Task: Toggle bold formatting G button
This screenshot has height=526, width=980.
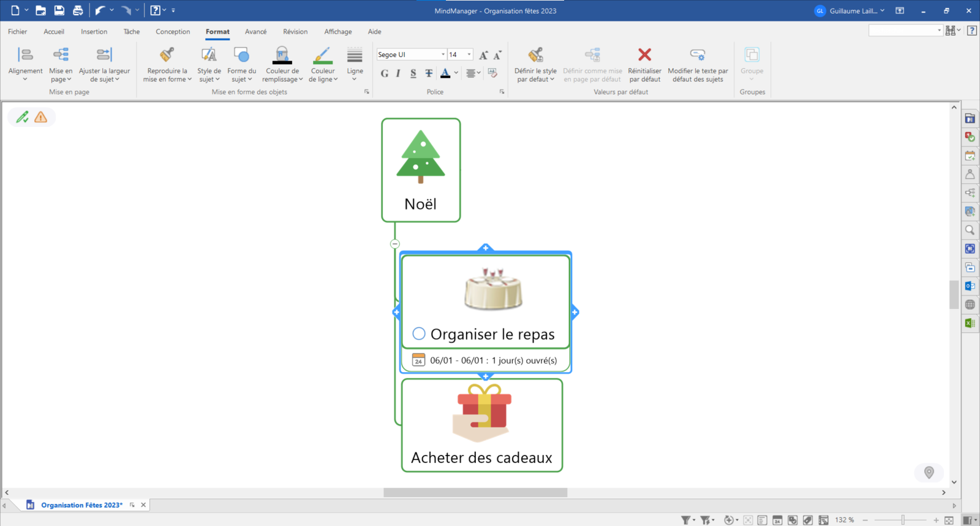Action: (x=385, y=74)
